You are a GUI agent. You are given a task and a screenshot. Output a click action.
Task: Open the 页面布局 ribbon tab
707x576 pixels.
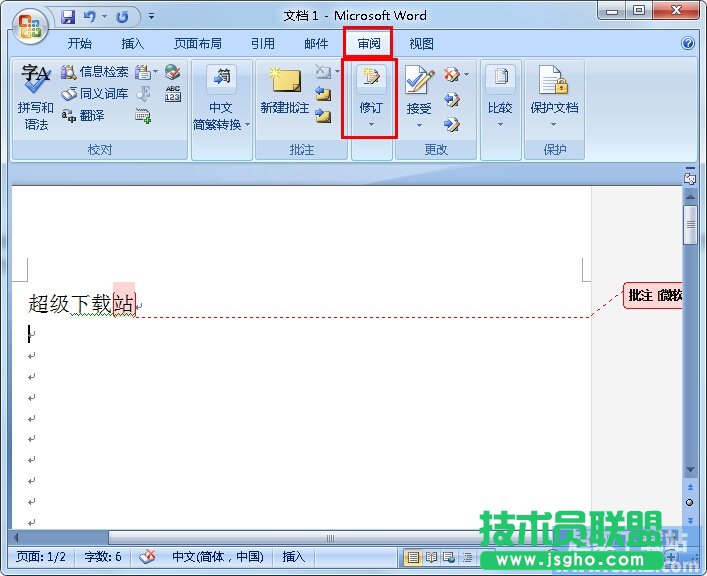[x=197, y=44]
